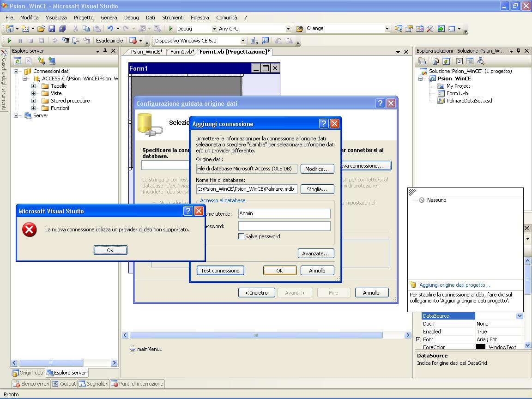
Task: Switch to the Origini dati tab
Action: pyautogui.click(x=28, y=373)
